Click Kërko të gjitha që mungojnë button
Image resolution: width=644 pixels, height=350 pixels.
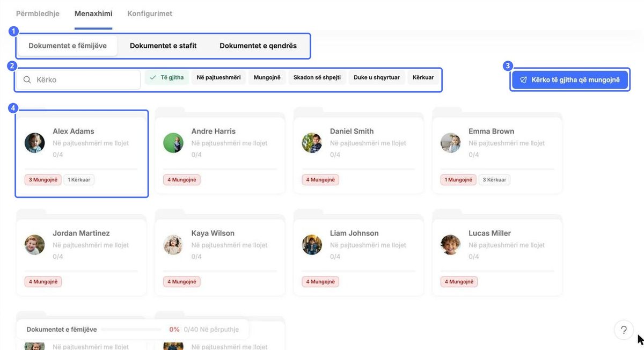pyautogui.click(x=569, y=80)
